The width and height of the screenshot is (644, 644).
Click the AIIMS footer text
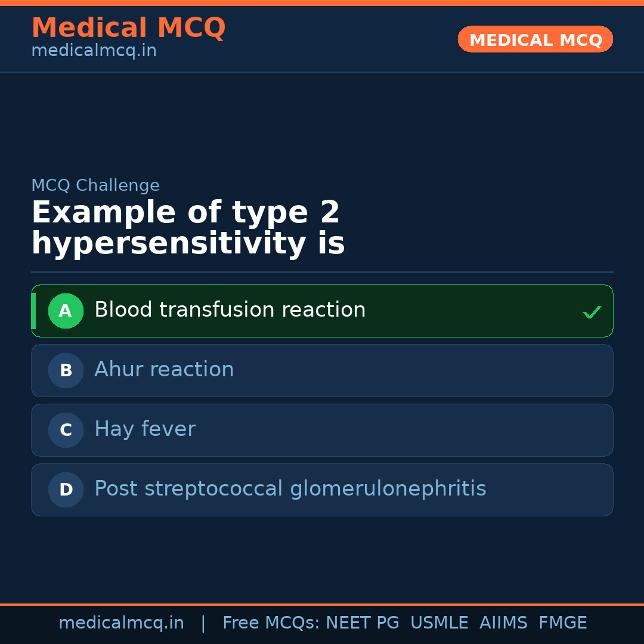coord(503,623)
